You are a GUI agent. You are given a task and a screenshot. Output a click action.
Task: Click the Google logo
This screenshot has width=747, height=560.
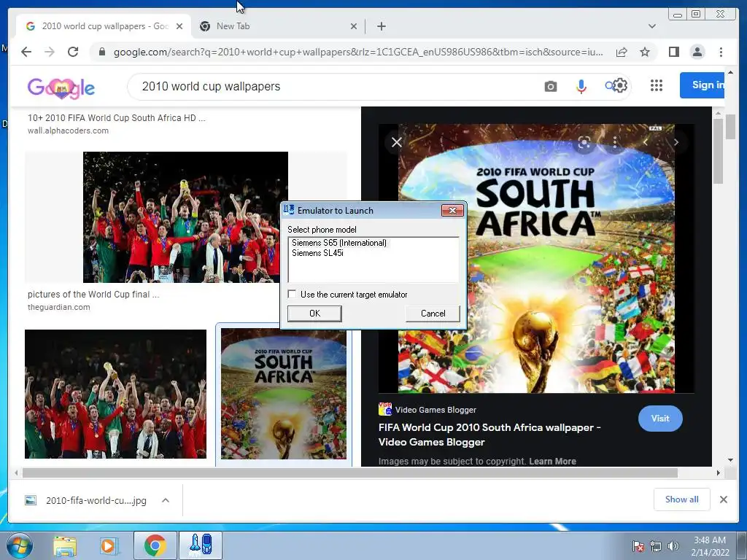61,87
